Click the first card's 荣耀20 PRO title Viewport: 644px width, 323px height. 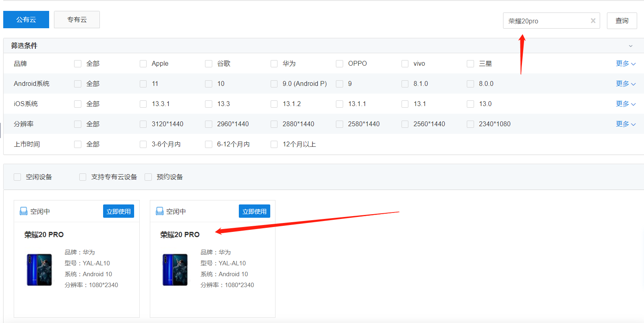44,235
